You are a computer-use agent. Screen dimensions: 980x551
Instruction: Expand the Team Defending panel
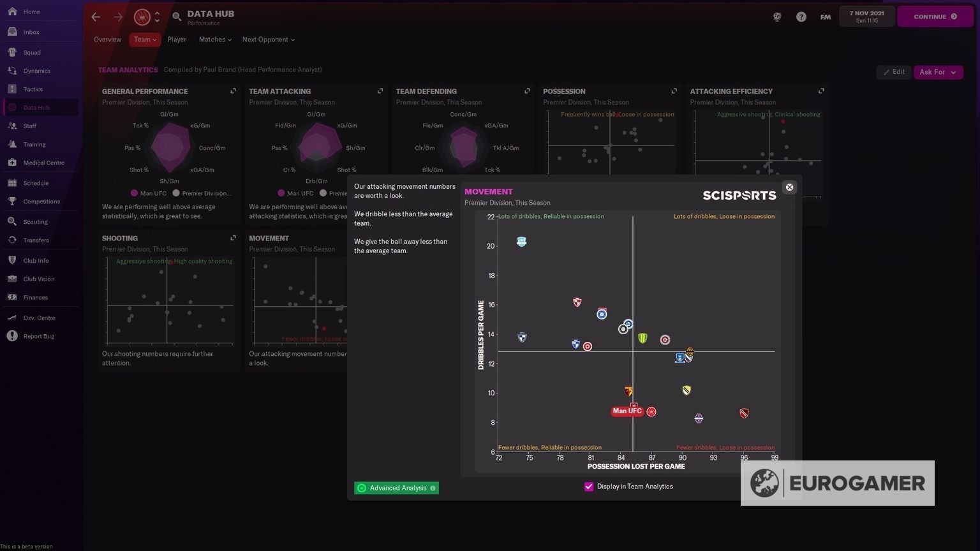pyautogui.click(x=527, y=91)
